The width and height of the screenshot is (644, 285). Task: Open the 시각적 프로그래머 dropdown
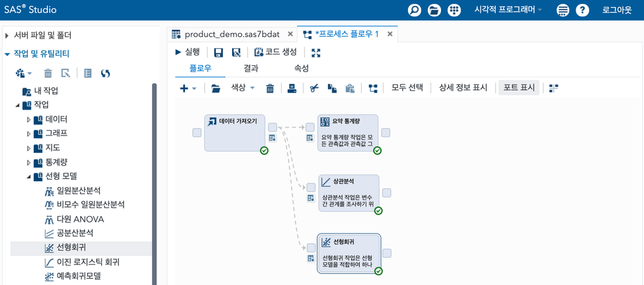pyautogui.click(x=508, y=10)
